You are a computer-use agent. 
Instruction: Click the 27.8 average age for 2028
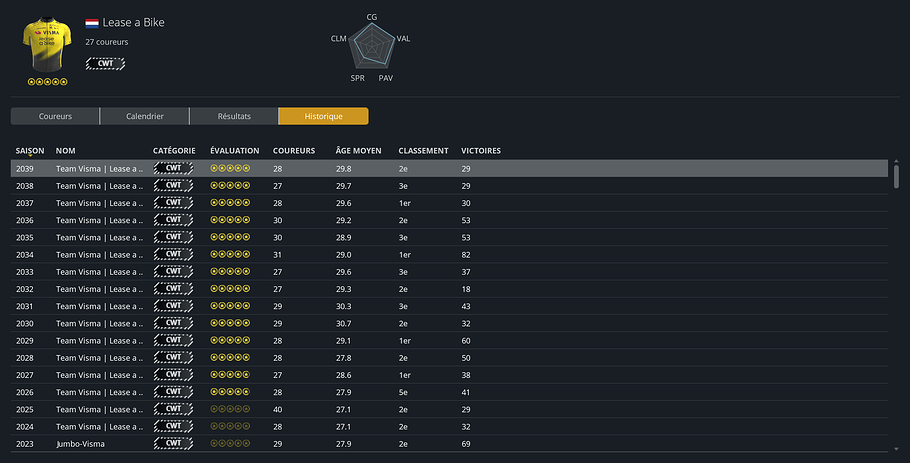(x=344, y=358)
